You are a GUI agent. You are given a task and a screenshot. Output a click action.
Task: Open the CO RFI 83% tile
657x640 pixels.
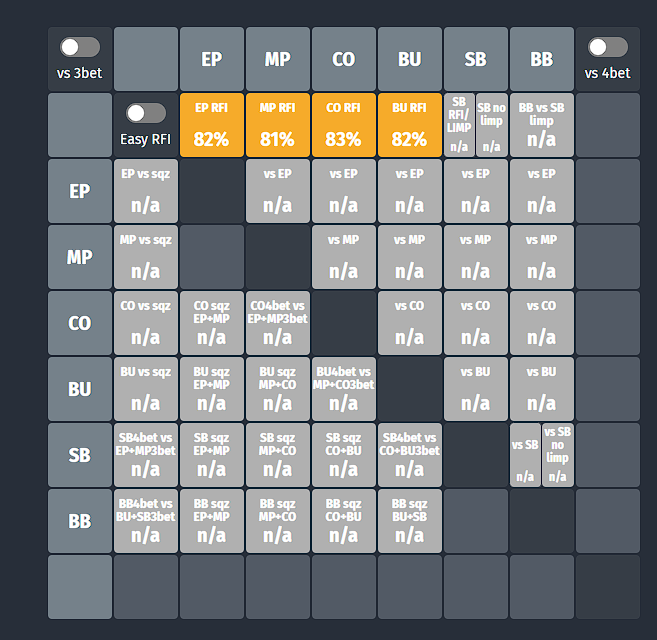pyautogui.click(x=344, y=125)
